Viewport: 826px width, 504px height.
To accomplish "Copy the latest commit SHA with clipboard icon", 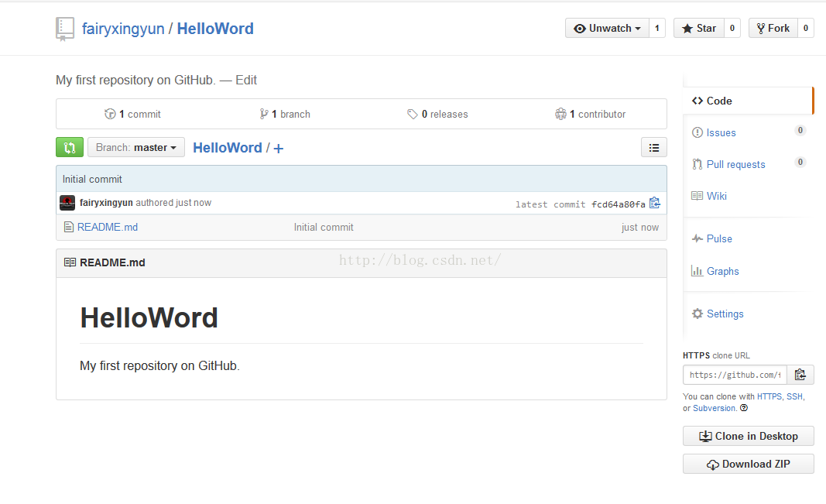I will 655,204.
